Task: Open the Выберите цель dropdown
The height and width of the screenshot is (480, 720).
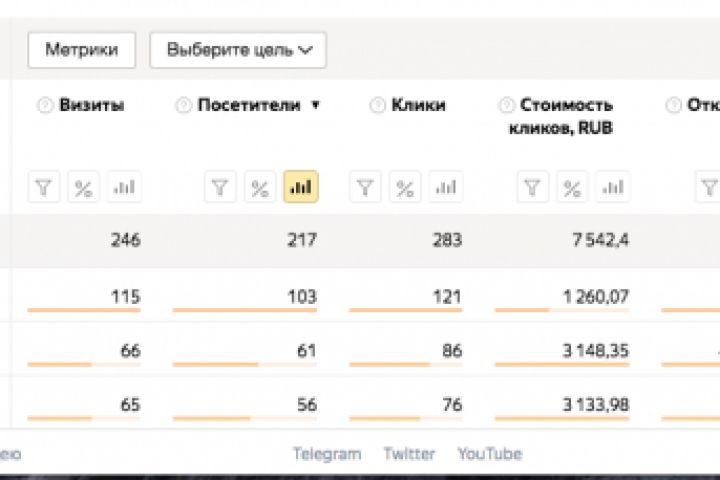Action: click(238, 49)
